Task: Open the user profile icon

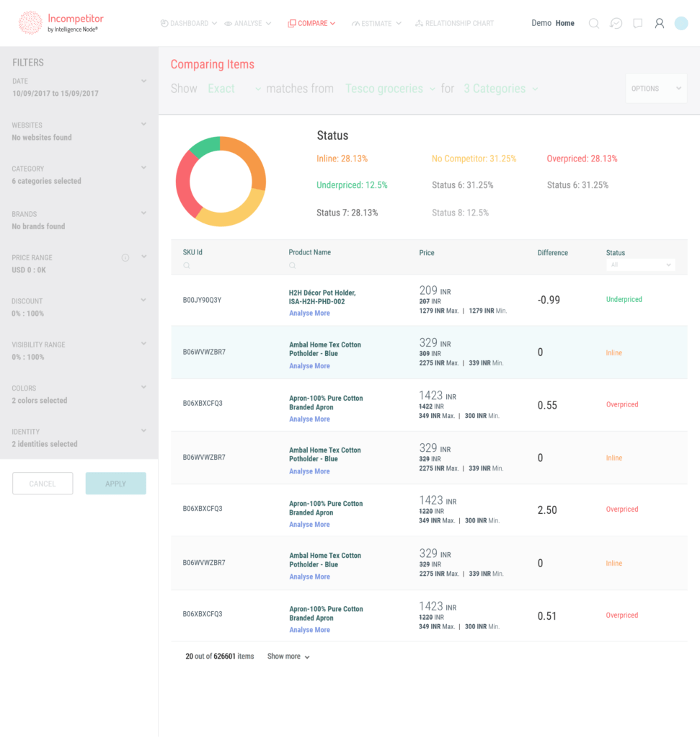Action: pyautogui.click(x=659, y=23)
